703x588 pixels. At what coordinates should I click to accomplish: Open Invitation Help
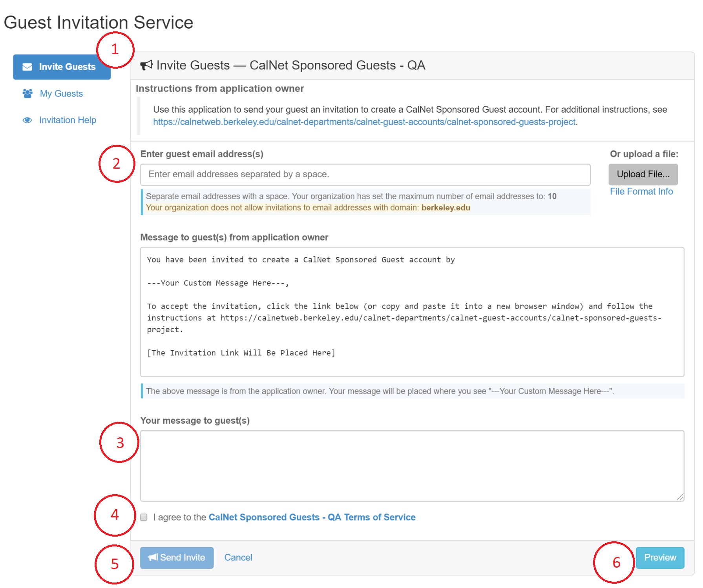68,120
